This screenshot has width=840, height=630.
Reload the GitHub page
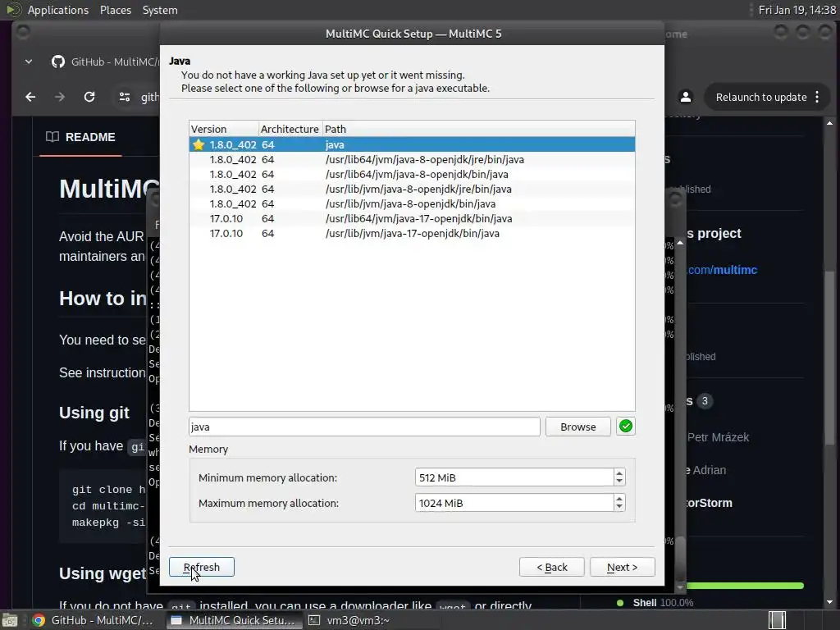click(89, 97)
